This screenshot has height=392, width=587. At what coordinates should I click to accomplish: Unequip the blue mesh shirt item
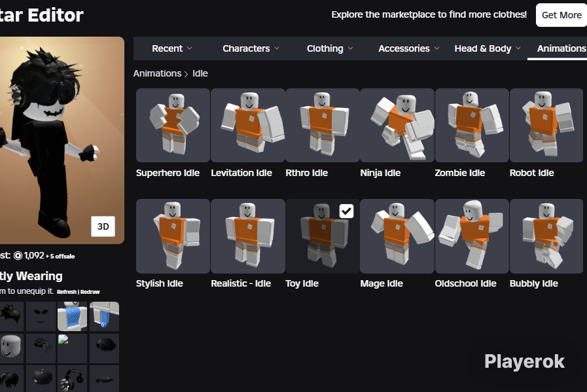[72, 316]
